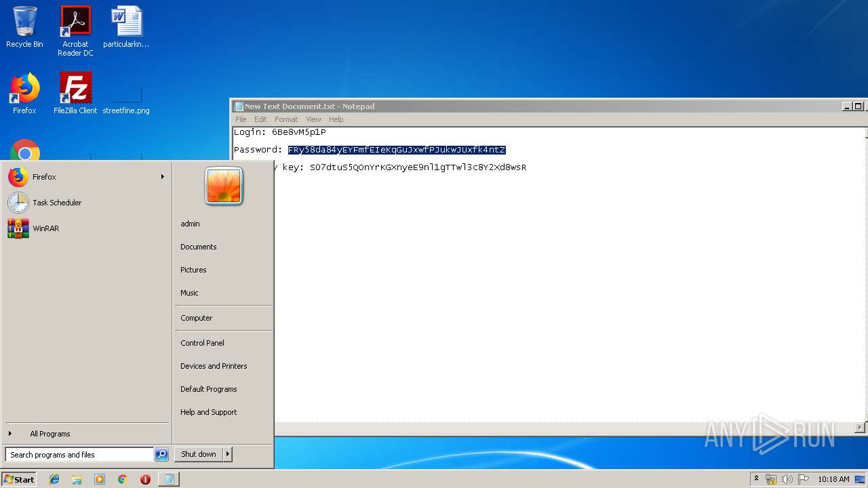Open Chrome from the taskbar

(x=122, y=479)
